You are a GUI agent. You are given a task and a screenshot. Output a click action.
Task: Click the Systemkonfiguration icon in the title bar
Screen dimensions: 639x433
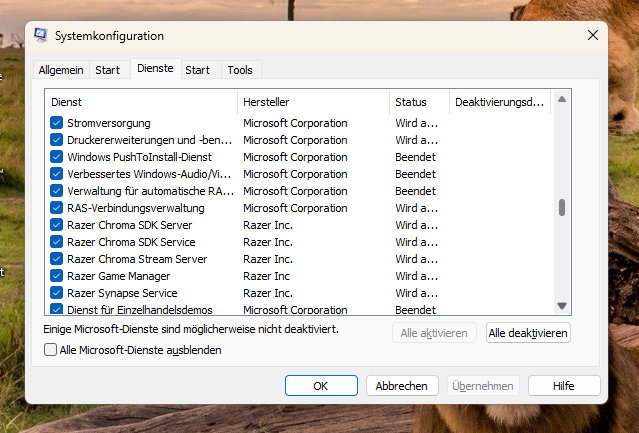pyautogui.click(x=40, y=35)
